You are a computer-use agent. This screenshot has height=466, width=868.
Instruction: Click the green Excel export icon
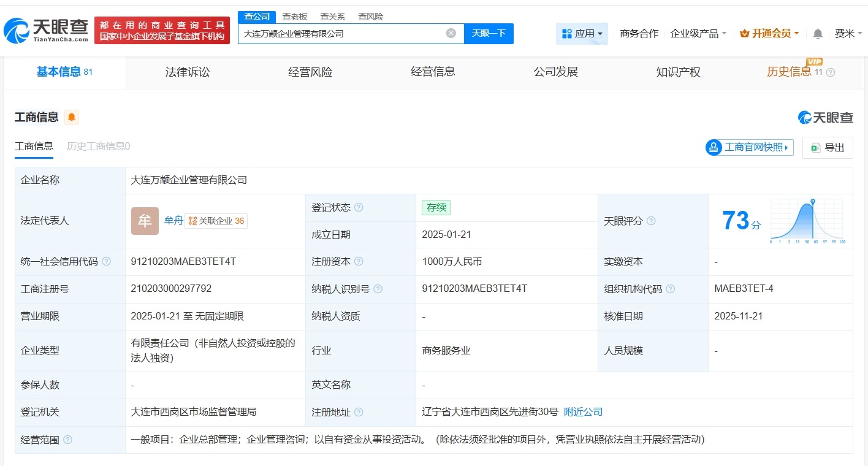click(x=815, y=147)
